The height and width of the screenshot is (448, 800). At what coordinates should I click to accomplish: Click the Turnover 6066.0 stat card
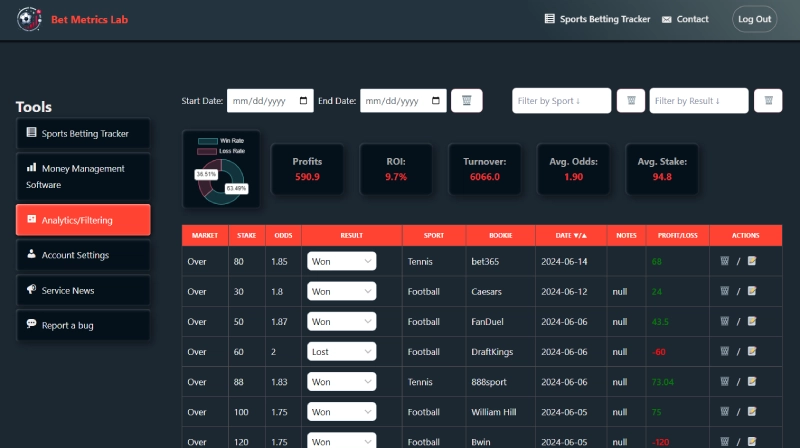pyautogui.click(x=485, y=169)
